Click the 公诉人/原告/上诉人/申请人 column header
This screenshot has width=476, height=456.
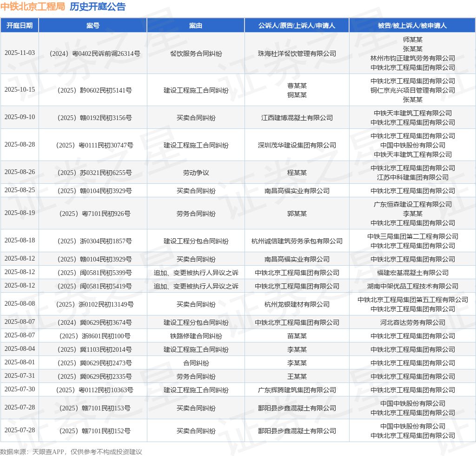(297, 26)
